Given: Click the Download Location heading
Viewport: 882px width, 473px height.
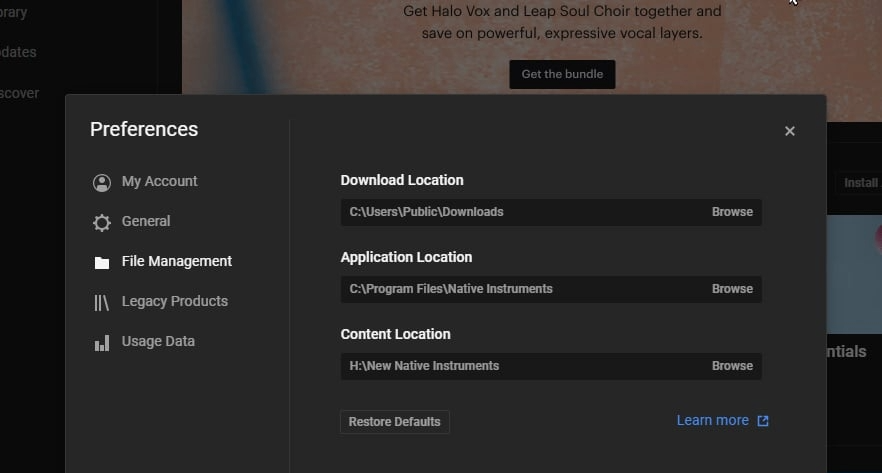Looking at the screenshot, I should 402,180.
